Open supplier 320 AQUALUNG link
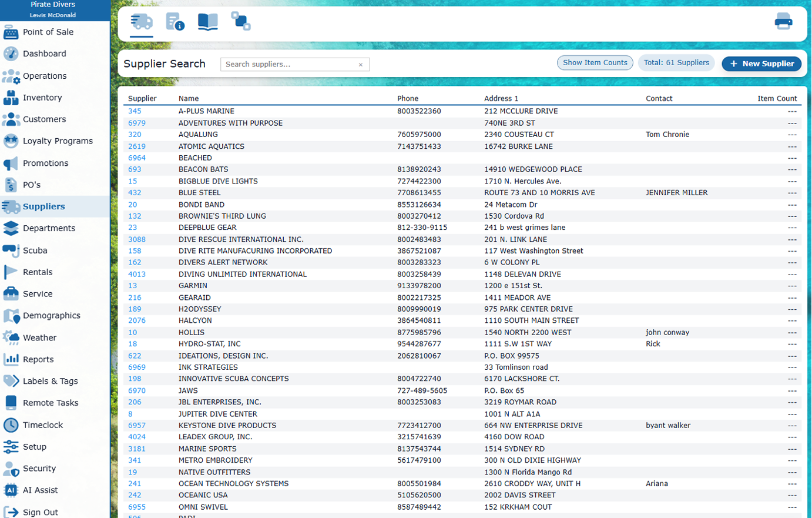The width and height of the screenshot is (812, 518). [x=135, y=135]
